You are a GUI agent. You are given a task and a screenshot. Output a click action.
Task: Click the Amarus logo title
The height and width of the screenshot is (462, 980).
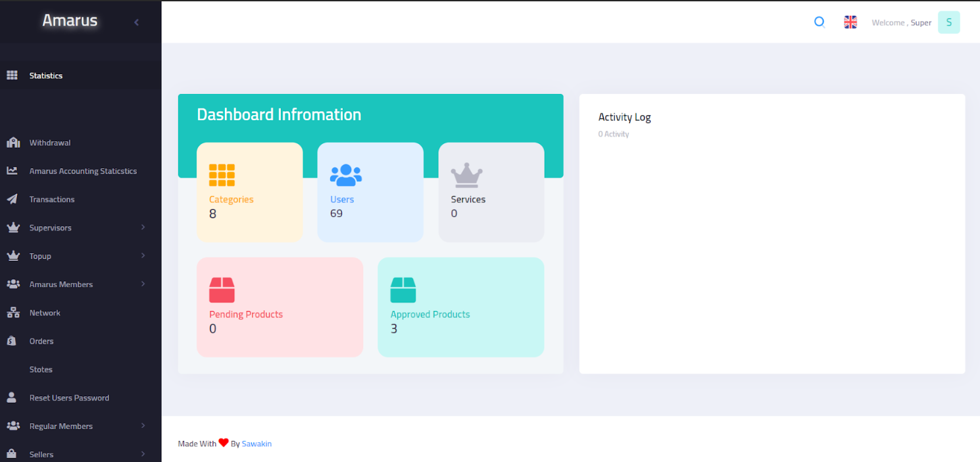point(70,20)
